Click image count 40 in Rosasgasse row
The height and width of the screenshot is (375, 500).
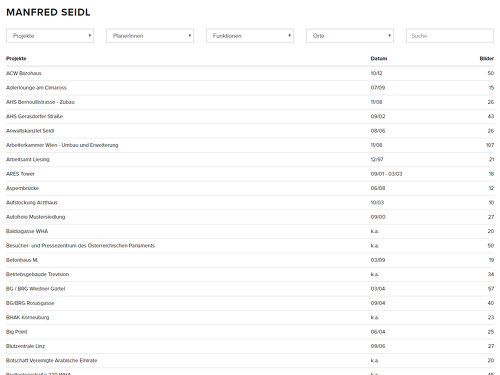tap(491, 303)
